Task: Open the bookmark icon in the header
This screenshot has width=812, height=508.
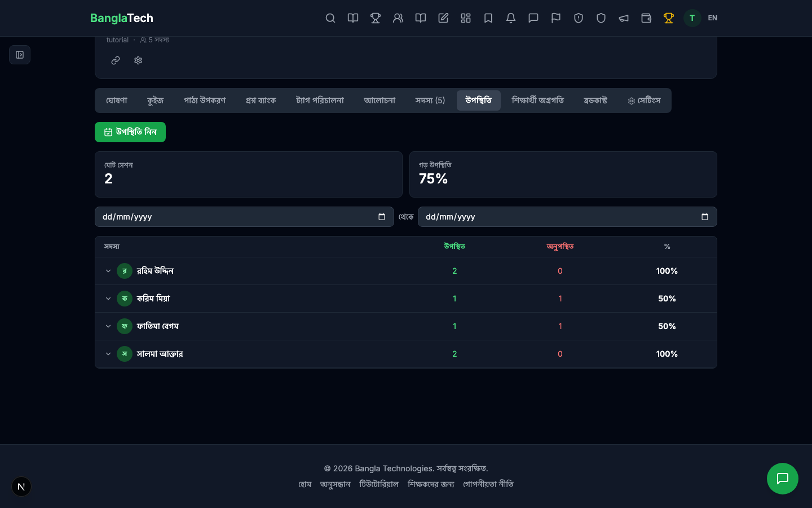Action: [x=488, y=18]
